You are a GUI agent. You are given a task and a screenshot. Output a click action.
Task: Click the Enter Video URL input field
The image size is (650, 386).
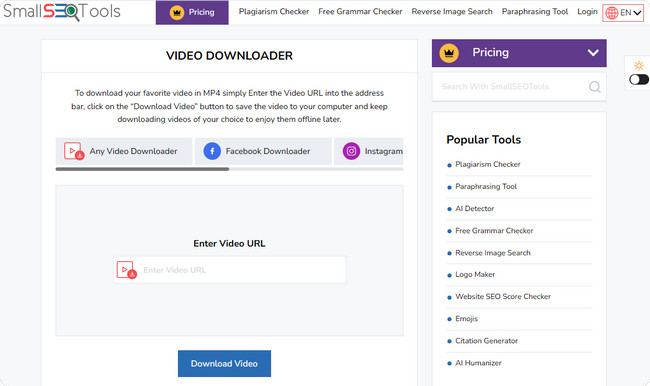point(230,270)
